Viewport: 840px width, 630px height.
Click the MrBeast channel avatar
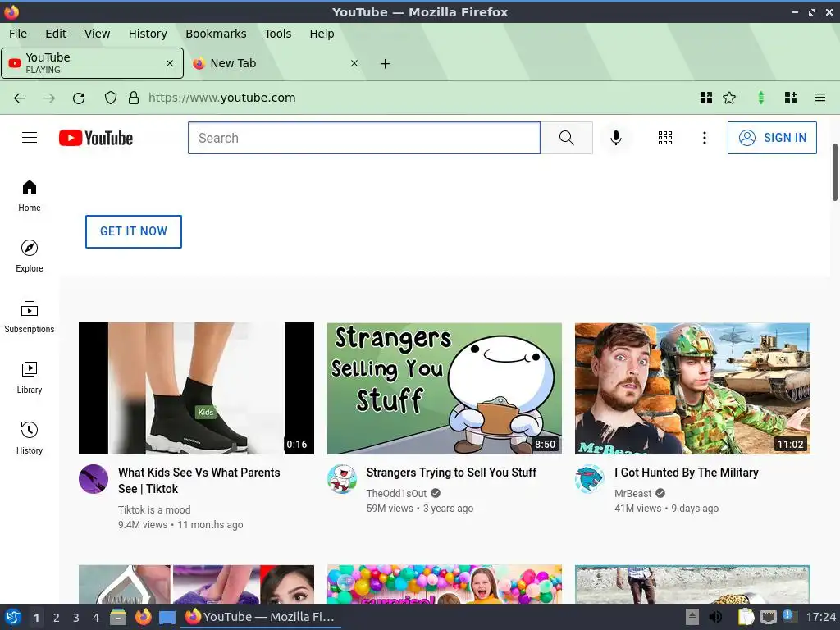[590, 479]
